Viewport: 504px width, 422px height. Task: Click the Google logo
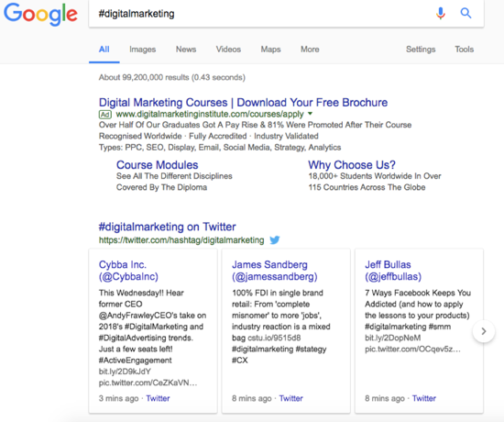(x=40, y=14)
